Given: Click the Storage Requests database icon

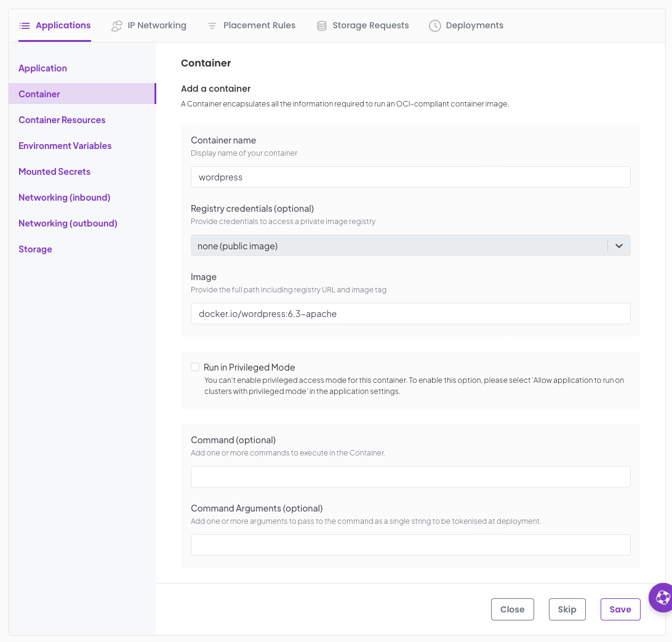Looking at the screenshot, I should tap(321, 26).
